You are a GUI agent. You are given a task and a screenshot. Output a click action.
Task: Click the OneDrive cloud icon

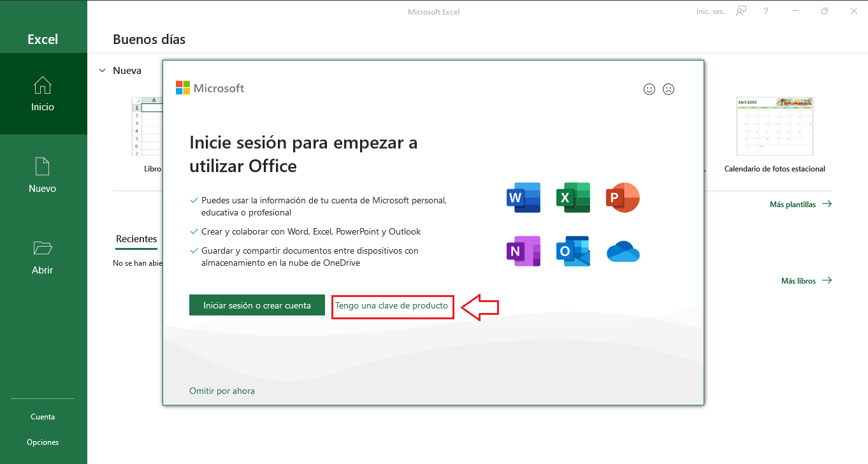[x=623, y=252]
